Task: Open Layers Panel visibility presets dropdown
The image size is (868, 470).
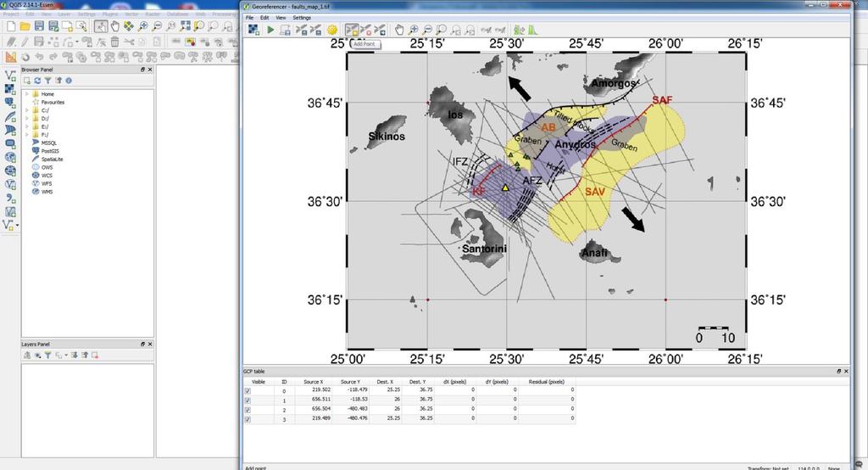Action: (x=37, y=355)
